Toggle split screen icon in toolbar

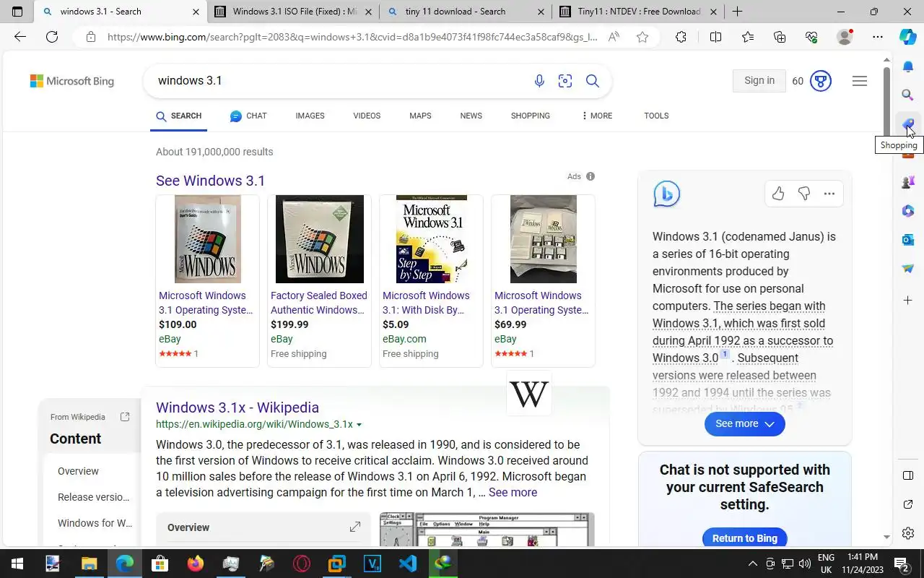click(715, 37)
